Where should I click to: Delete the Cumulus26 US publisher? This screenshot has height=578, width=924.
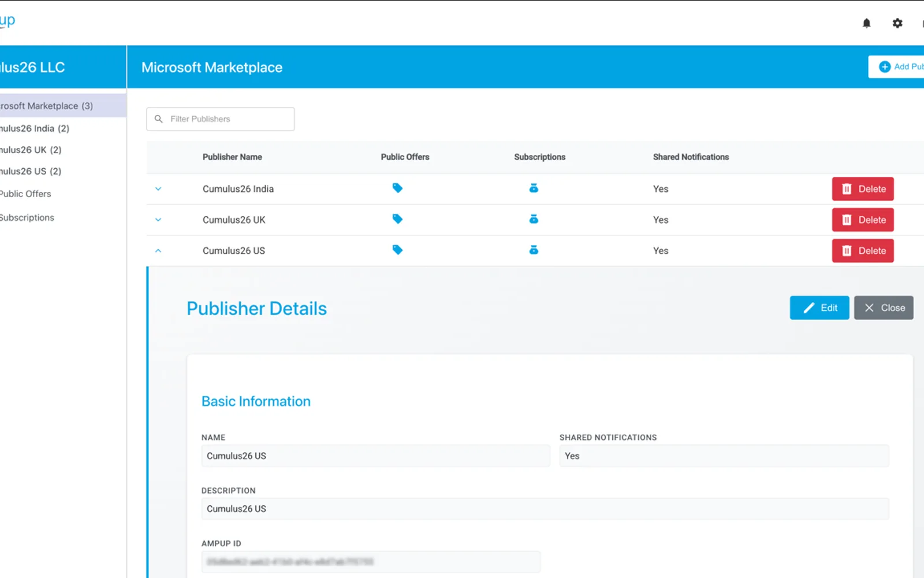(x=863, y=251)
